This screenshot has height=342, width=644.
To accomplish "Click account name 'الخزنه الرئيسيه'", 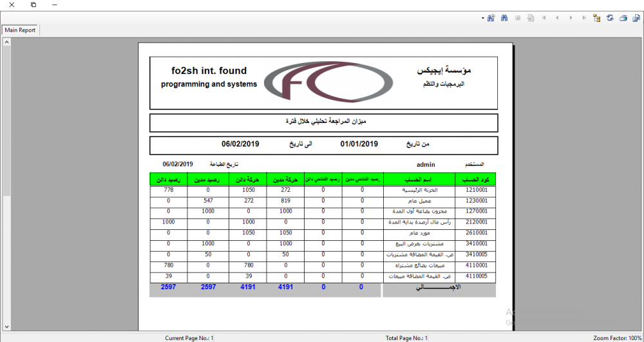I will [x=419, y=191].
